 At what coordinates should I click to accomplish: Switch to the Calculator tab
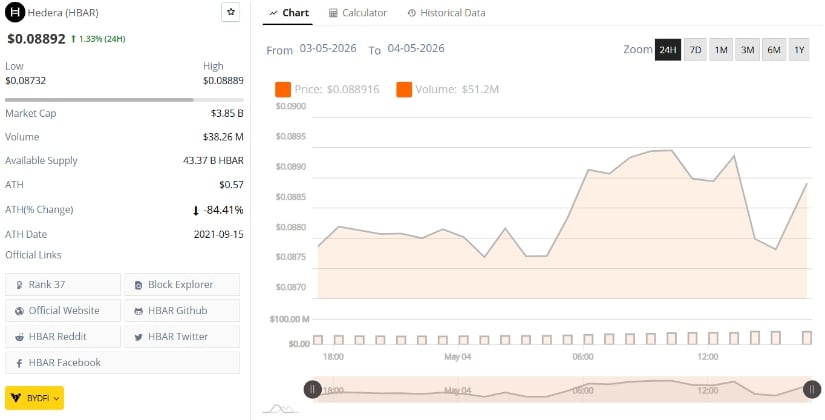pos(358,13)
